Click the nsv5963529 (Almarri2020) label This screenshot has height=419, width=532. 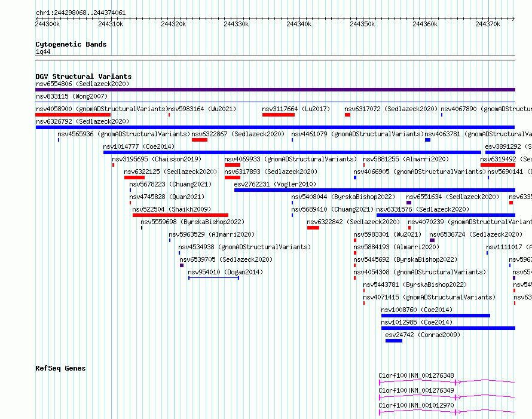212,234
